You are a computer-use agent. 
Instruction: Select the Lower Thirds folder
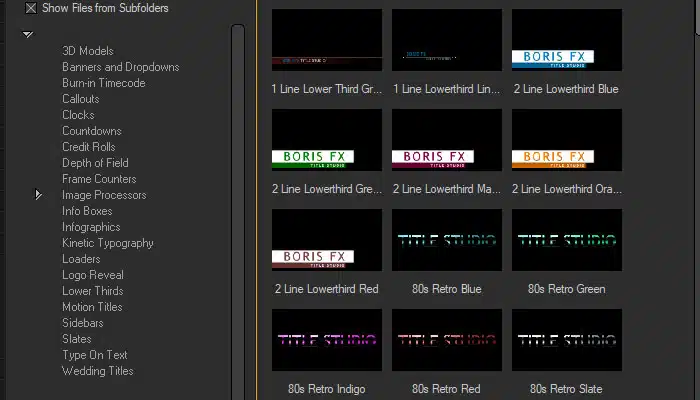click(92, 291)
